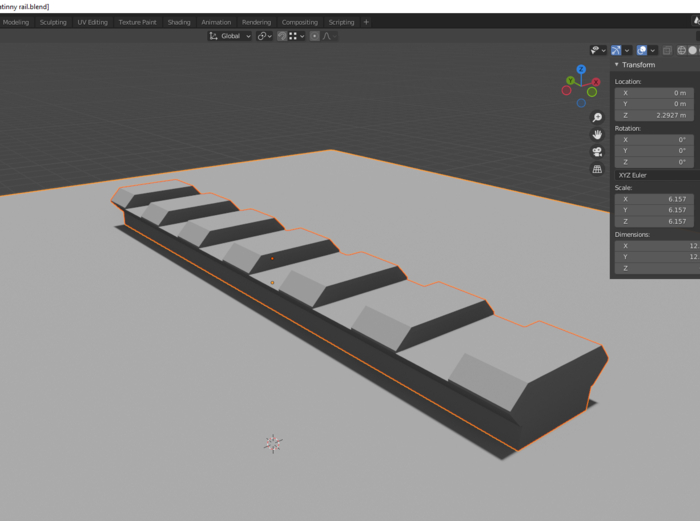Click the pan view hand icon
The image size is (700, 521).
[597, 134]
